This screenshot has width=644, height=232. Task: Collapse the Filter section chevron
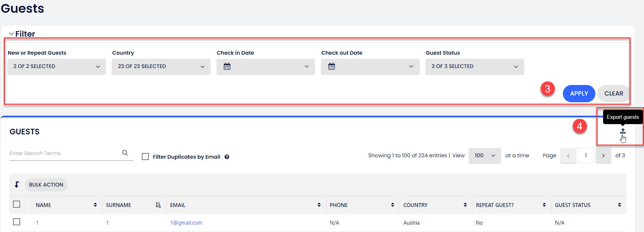[x=12, y=34]
